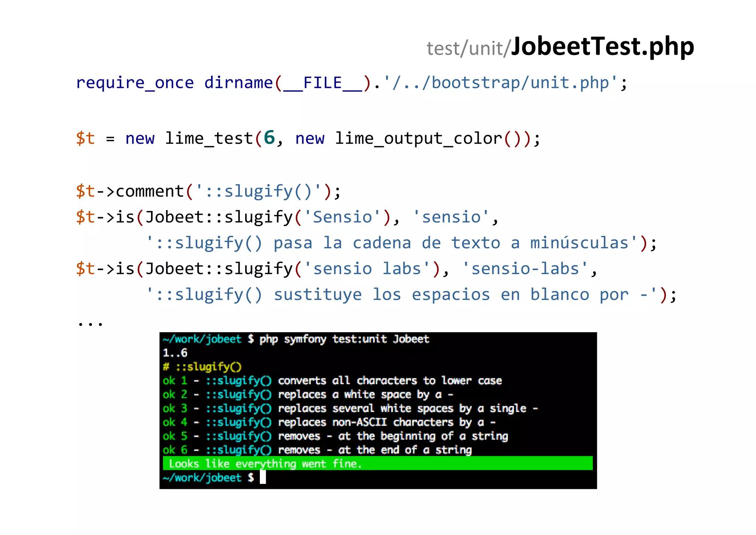
Task: Click 'ok 3' several white spaces line
Action: (351, 408)
